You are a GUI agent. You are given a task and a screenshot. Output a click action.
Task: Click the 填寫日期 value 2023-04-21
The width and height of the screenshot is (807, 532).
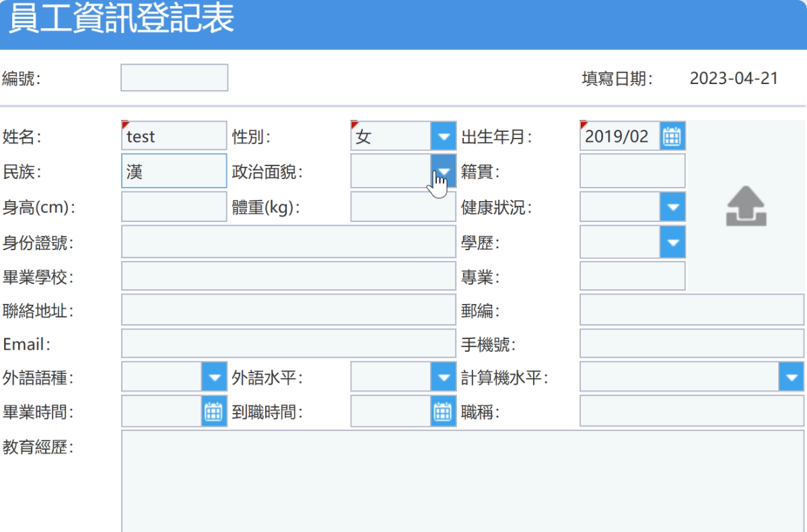point(734,78)
